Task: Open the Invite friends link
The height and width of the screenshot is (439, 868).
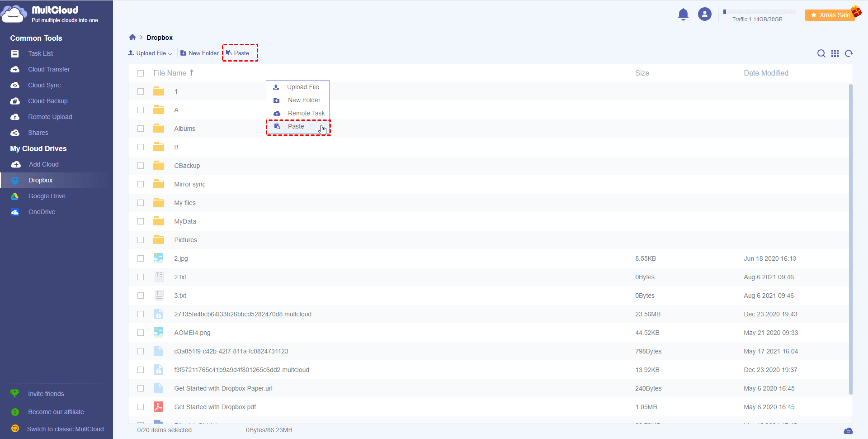Action: pyautogui.click(x=46, y=394)
